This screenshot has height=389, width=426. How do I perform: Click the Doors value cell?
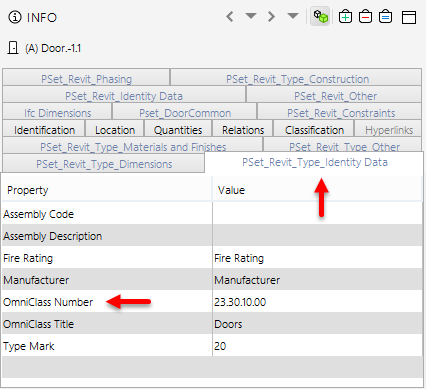click(x=318, y=324)
